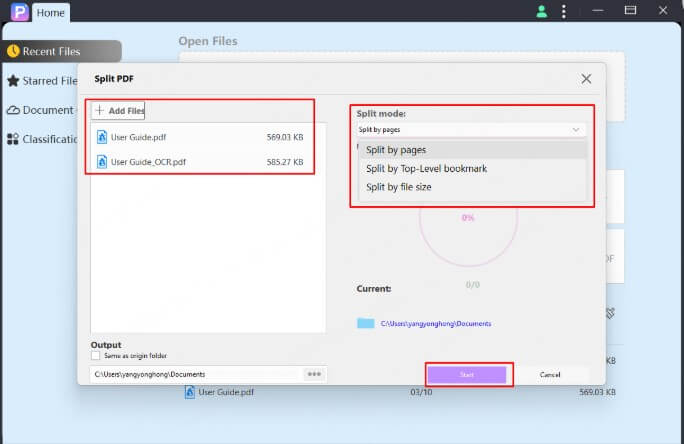This screenshot has height=444, width=684.
Task: Click the app logo icon in title bar
Action: [x=20, y=12]
